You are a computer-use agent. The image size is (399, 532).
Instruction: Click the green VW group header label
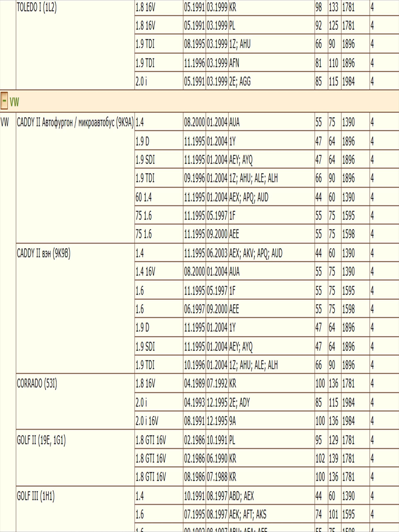click(x=14, y=102)
